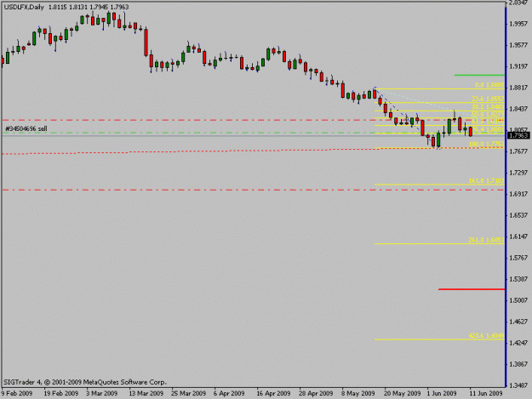Click price axis label 1.7297
The width and height of the screenshot is (532, 399).
519,173
